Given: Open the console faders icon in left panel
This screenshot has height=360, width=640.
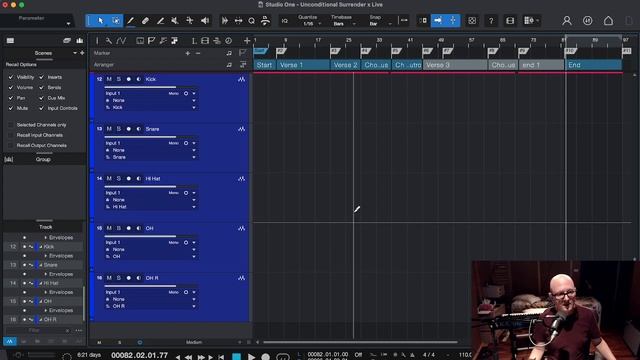Looking at the screenshot, I should click(x=80, y=40).
